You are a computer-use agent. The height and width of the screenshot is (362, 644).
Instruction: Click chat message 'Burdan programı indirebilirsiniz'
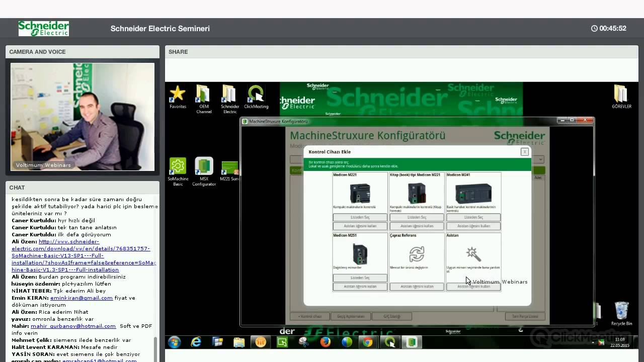82,277
